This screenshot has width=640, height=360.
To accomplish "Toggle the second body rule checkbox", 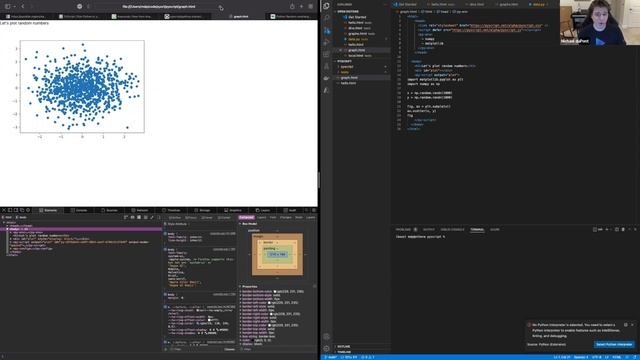I will (165, 249).
